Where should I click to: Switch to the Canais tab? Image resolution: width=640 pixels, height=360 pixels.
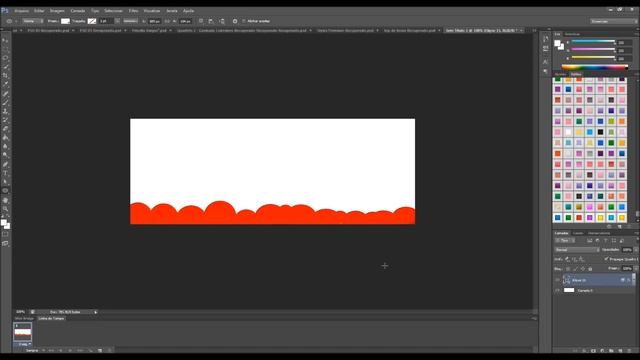(x=578, y=233)
